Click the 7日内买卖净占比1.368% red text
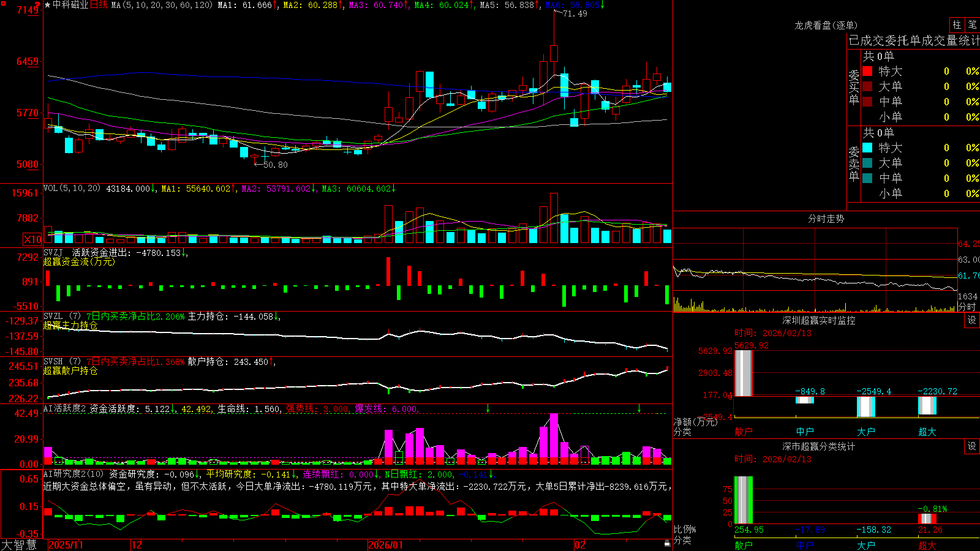 (x=135, y=362)
